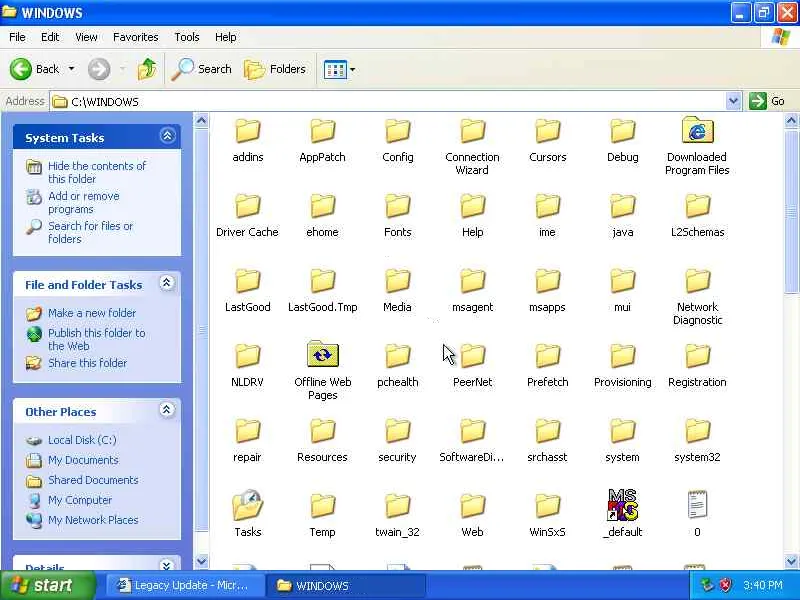Open the Back history dropdown arrow

[x=72, y=69]
